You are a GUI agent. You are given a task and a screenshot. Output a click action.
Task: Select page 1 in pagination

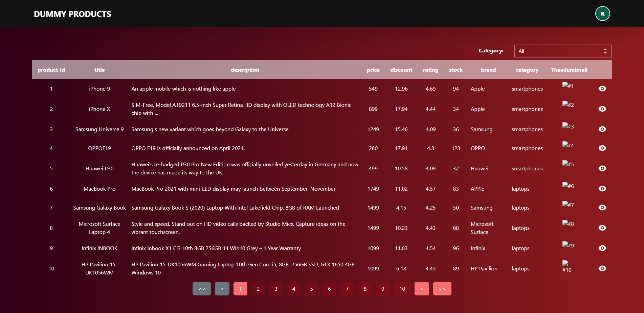point(240,289)
